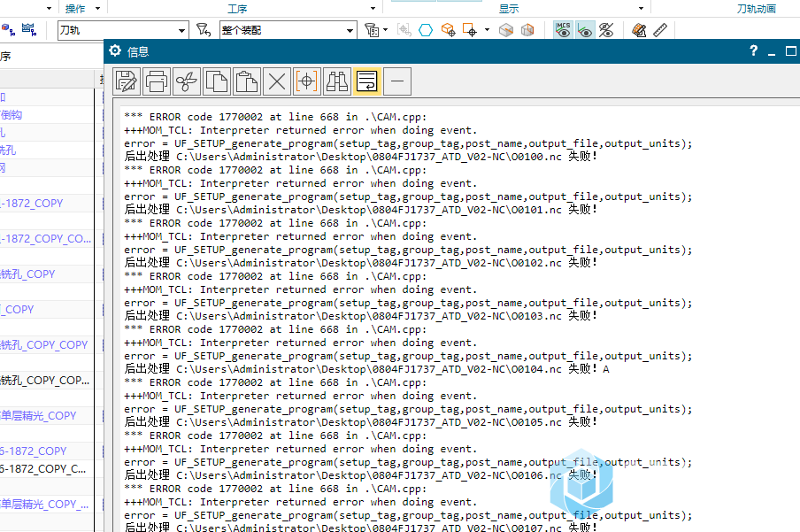Click the Print icon in 信息 toolbar

point(157,81)
